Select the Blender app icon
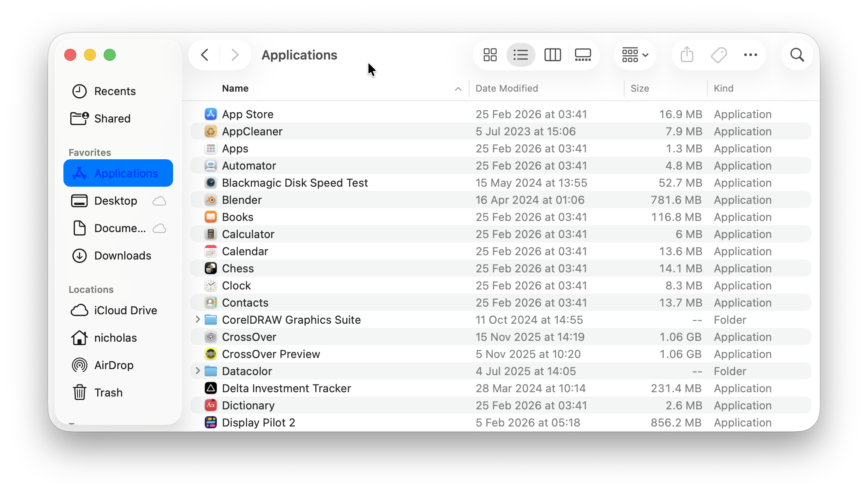The width and height of the screenshot is (868, 495). [210, 200]
